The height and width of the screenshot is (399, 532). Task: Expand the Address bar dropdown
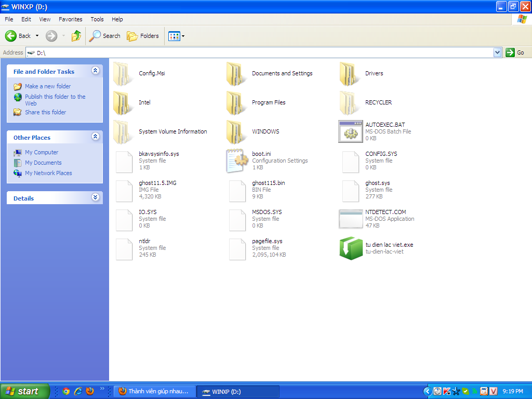pyautogui.click(x=497, y=52)
